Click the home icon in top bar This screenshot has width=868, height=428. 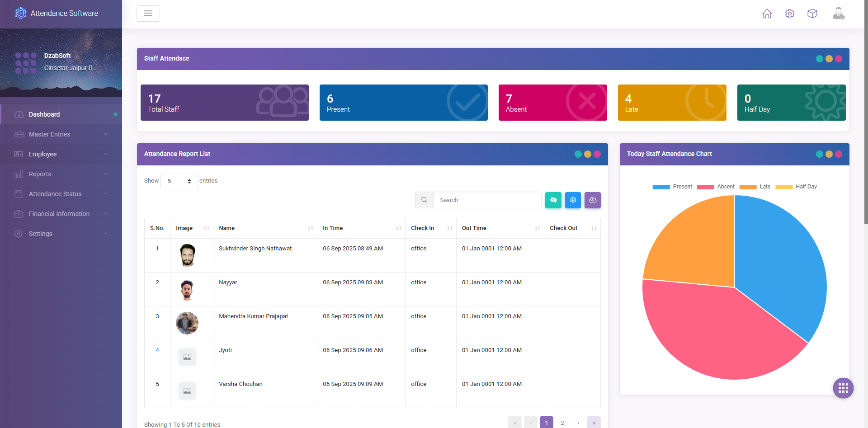(767, 14)
